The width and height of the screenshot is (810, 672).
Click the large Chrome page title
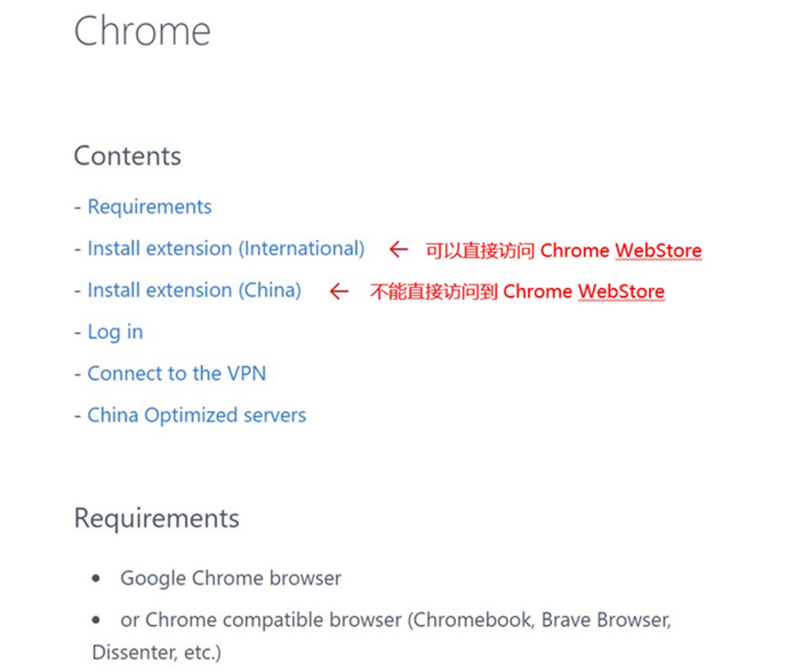pos(142,31)
